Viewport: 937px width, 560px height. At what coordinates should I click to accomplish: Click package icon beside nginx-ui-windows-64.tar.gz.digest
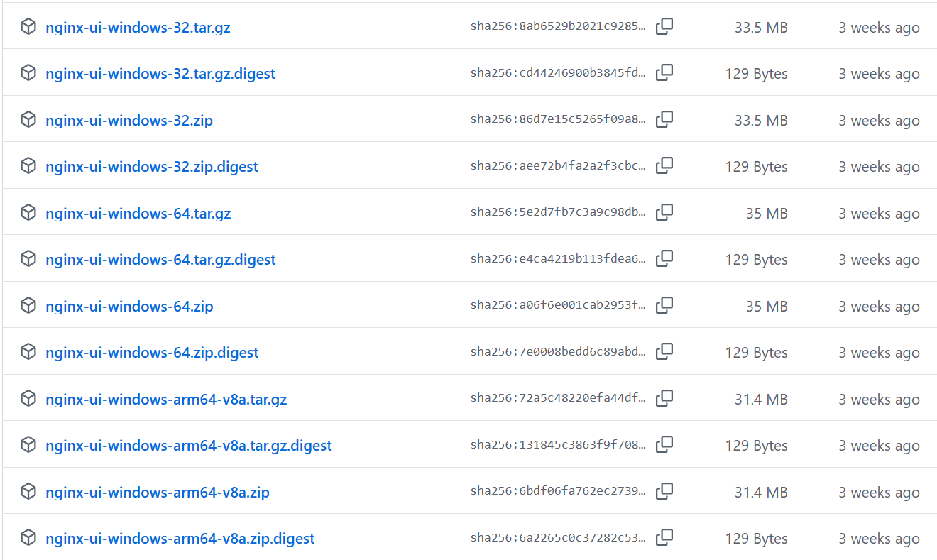(x=28, y=259)
